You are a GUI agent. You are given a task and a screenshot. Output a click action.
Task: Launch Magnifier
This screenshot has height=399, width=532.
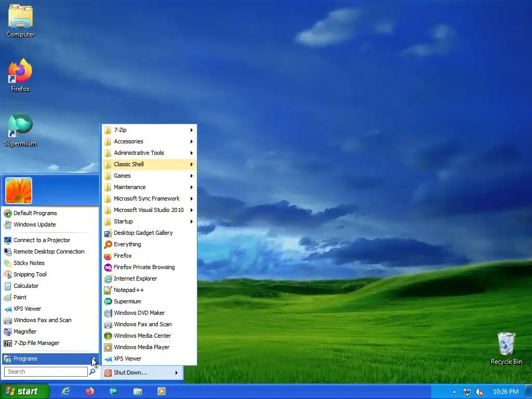click(50, 331)
